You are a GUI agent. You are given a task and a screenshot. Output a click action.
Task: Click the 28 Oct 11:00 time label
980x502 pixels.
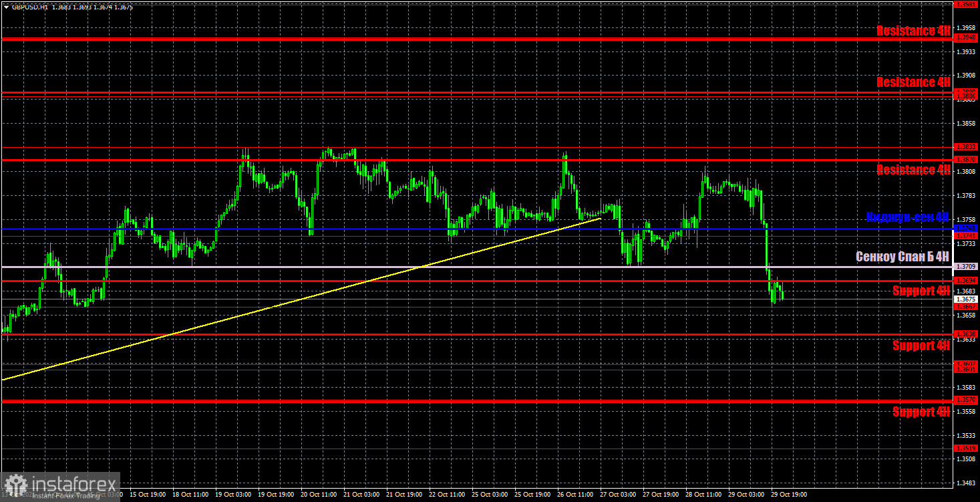click(x=704, y=495)
